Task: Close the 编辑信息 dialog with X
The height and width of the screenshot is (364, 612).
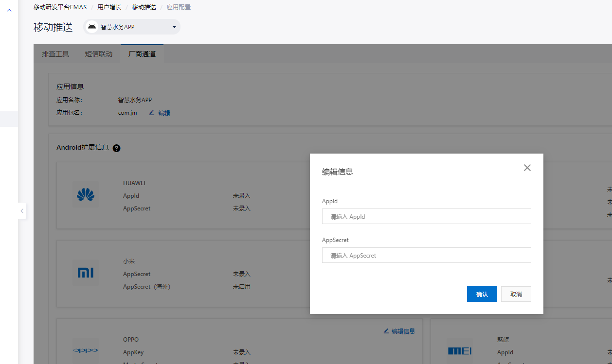Action: pyautogui.click(x=527, y=168)
